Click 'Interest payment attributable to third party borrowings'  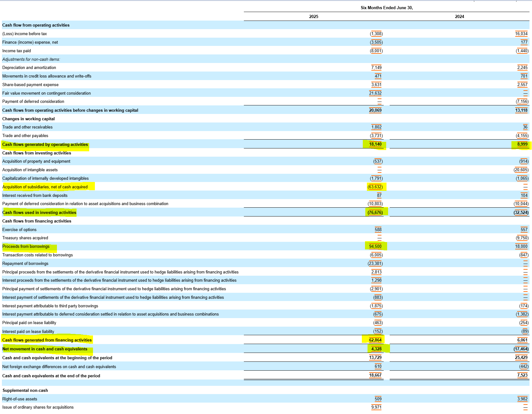(x=50, y=306)
